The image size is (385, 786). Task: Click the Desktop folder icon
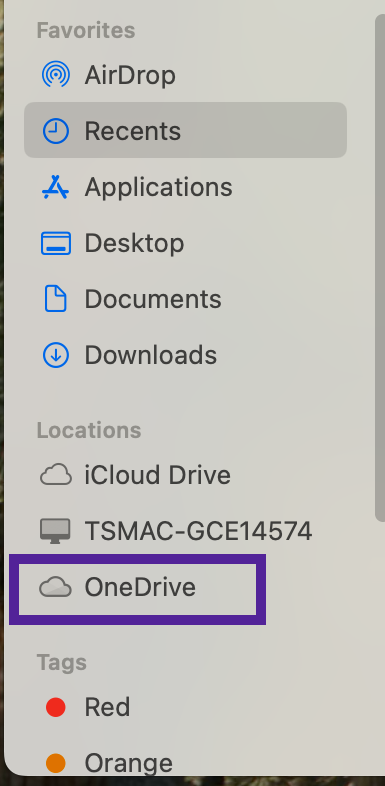(x=56, y=243)
